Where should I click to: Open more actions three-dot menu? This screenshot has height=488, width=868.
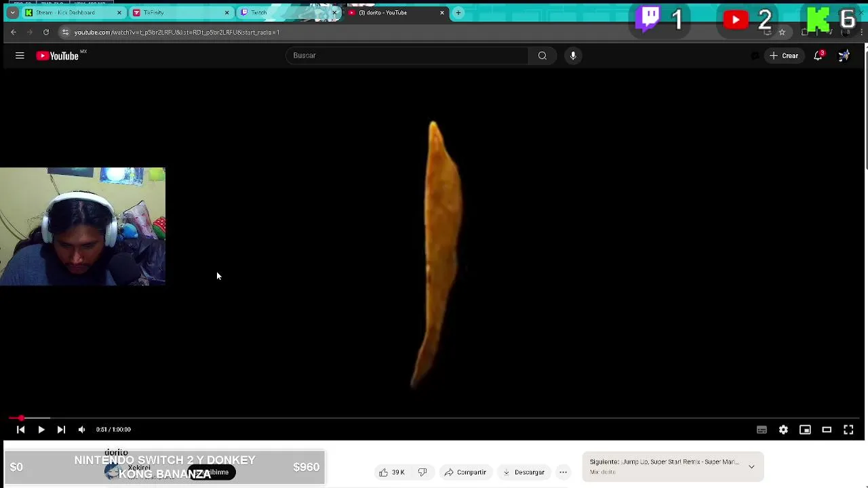(563, 472)
